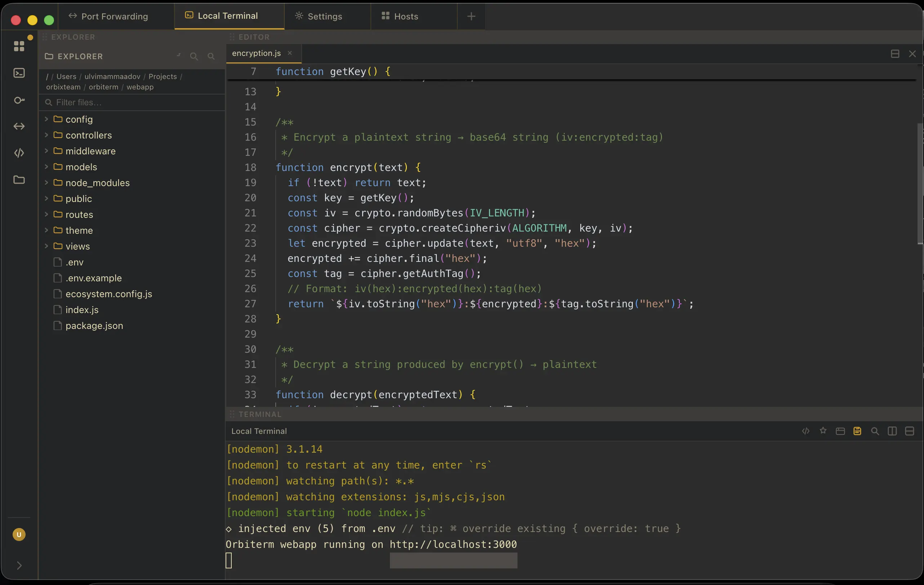Open the port forwarding arrows sidebar icon

19,126
